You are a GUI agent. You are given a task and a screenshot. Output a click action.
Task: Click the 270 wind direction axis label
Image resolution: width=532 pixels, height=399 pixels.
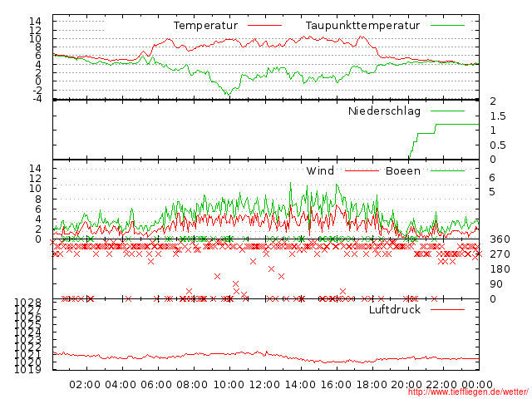(x=500, y=254)
